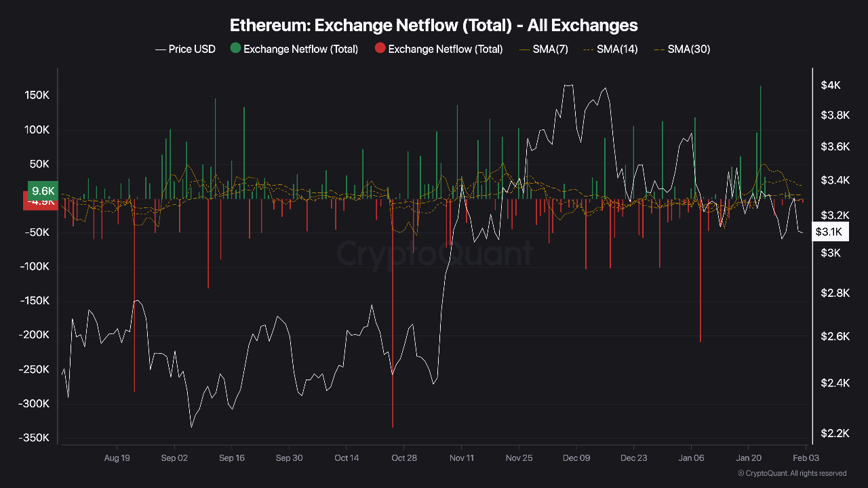The width and height of the screenshot is (868, 488).
Task: Click the Aug 19 date axis label
Action: coord(117,458)
